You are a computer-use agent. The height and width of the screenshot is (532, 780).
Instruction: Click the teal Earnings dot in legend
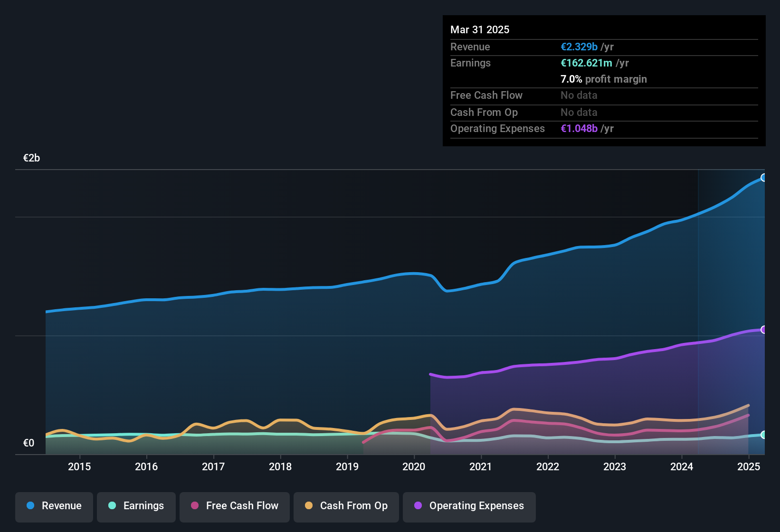pos(112,506)
